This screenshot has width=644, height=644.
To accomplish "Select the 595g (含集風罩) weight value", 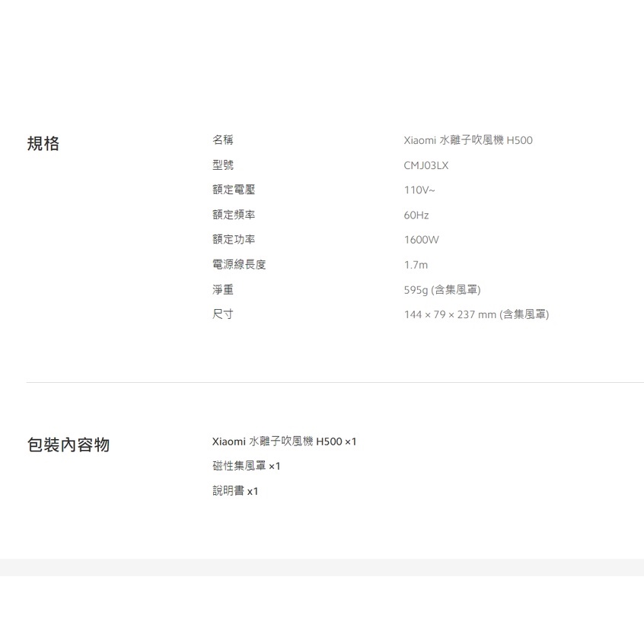I will pos(442,290).
